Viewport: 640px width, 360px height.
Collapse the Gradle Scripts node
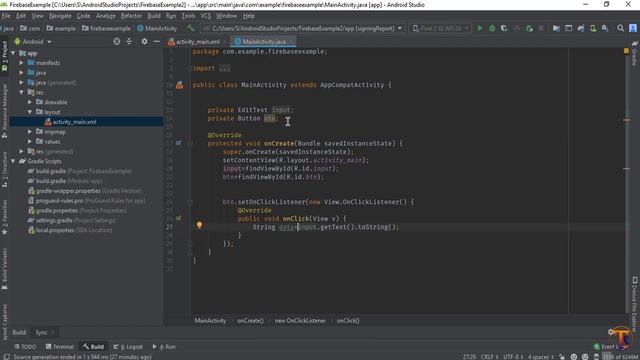13,161
